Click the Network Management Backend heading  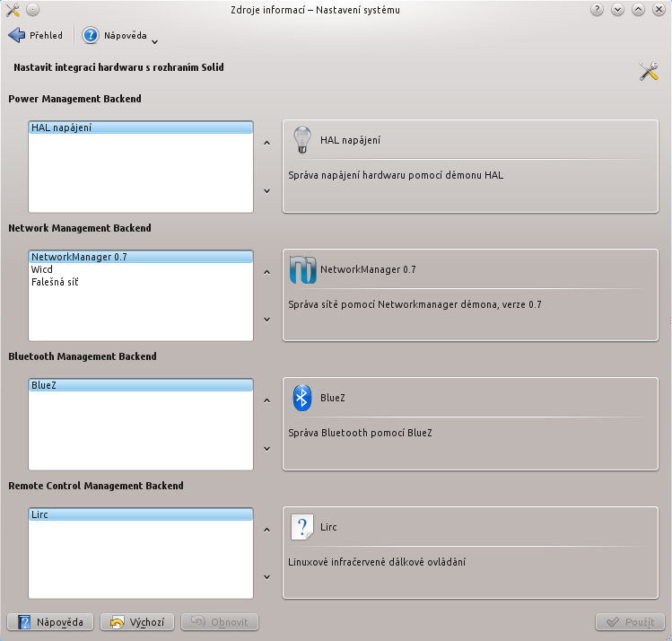80,228
